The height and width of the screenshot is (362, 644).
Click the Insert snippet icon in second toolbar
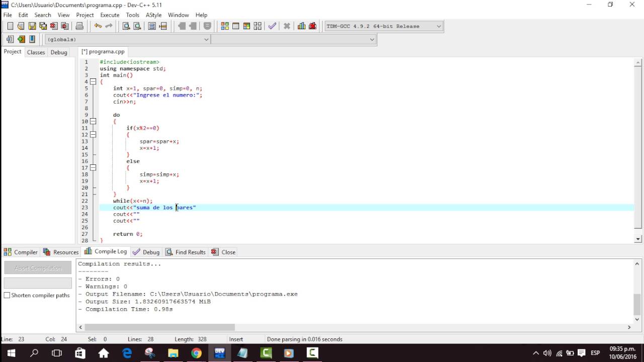tap(10, 39)
